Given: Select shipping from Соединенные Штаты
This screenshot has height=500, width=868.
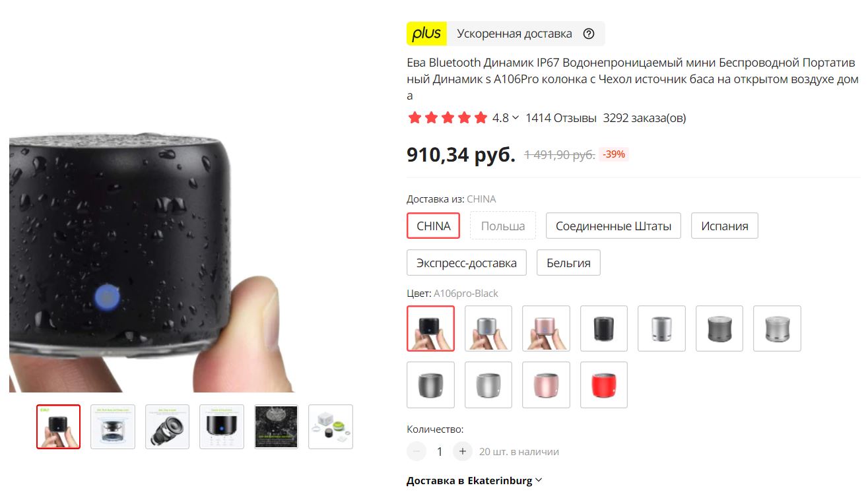Looking at the screenshot, I should tap(613, 226).
